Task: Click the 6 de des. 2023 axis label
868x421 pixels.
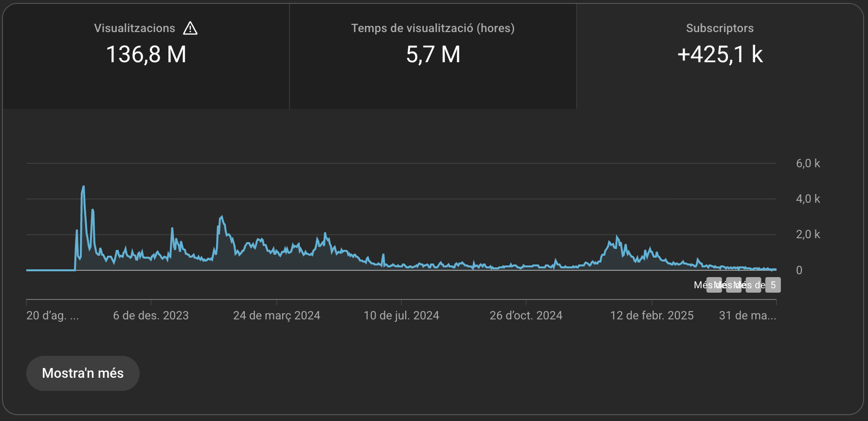Action: point(151,316)
